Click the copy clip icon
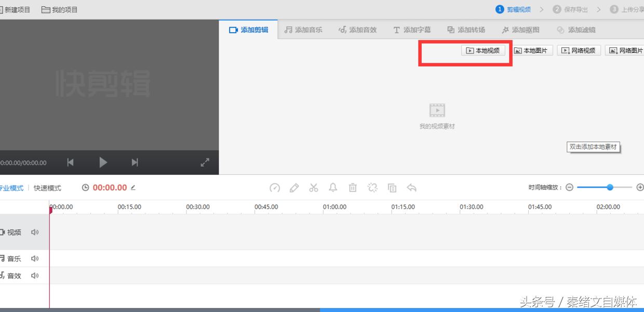Screen dimensions: 644x312 pyautogui.click(x=392, y=187)
